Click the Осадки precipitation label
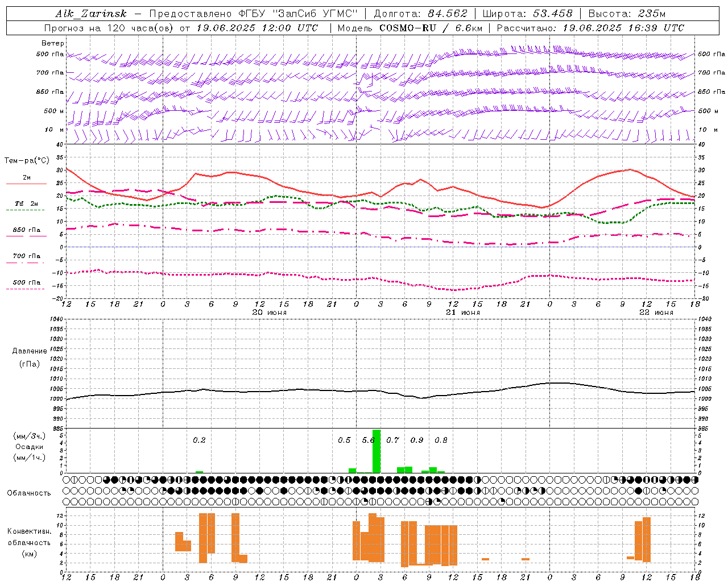This screenshot has height=582, width=728. (x=29, y=447)
